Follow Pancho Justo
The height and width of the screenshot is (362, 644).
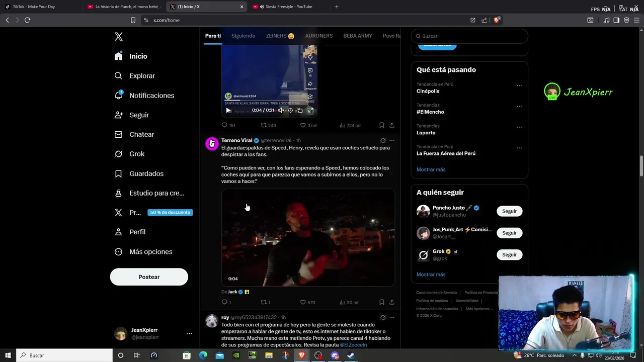[x=510, y=211]
